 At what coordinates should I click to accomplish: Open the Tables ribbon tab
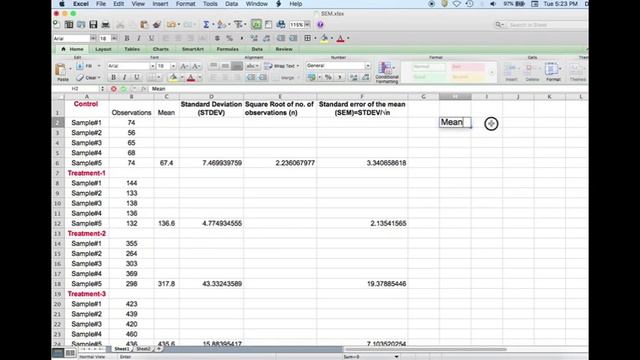pos(132,49)
